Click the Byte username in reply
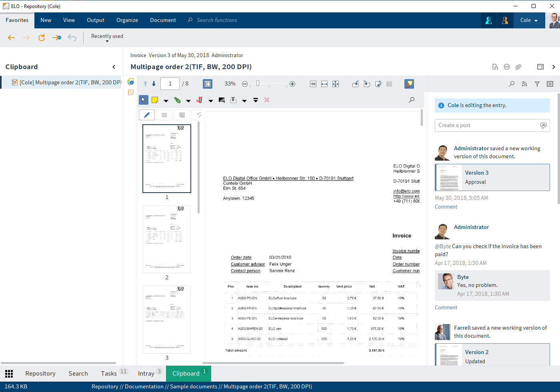 463,277
